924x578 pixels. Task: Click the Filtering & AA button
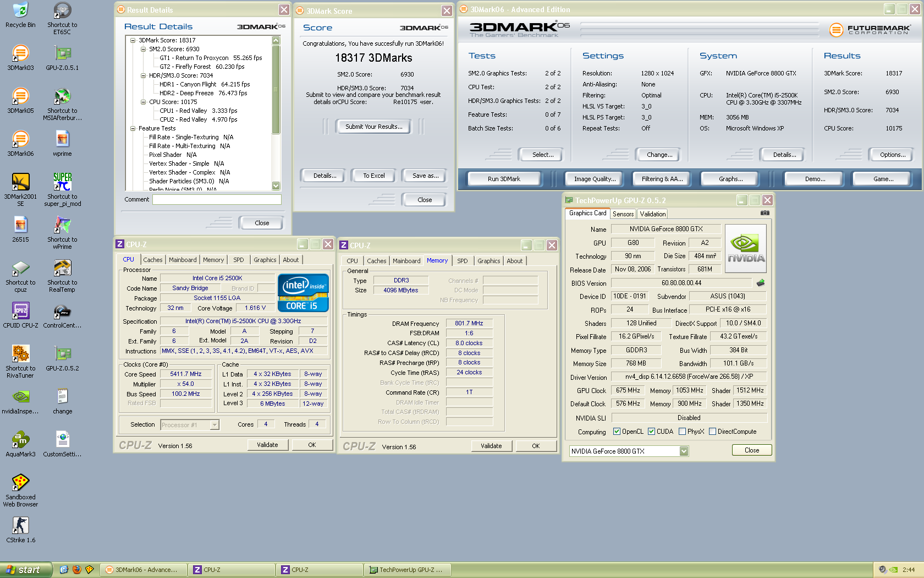click(x=662, y=179)
